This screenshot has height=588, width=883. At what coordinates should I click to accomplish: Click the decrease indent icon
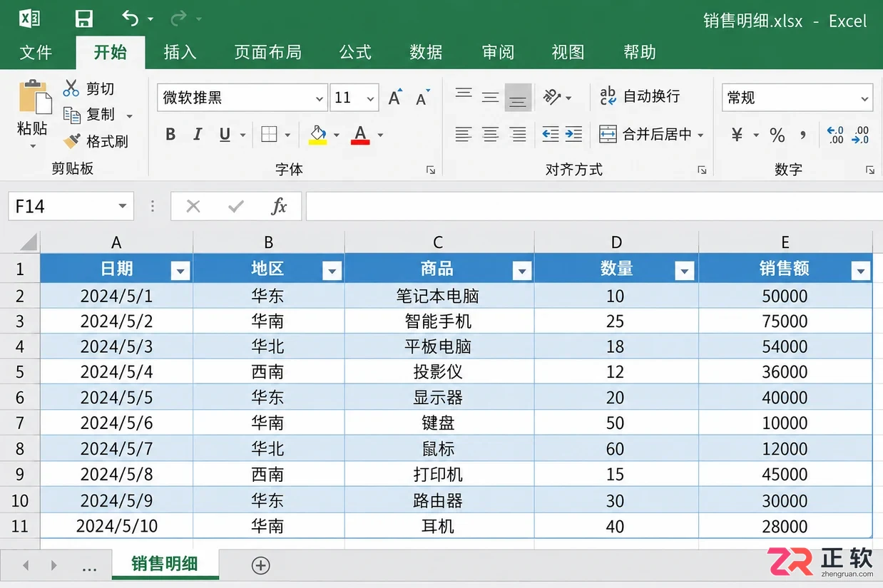coord(550,134)
